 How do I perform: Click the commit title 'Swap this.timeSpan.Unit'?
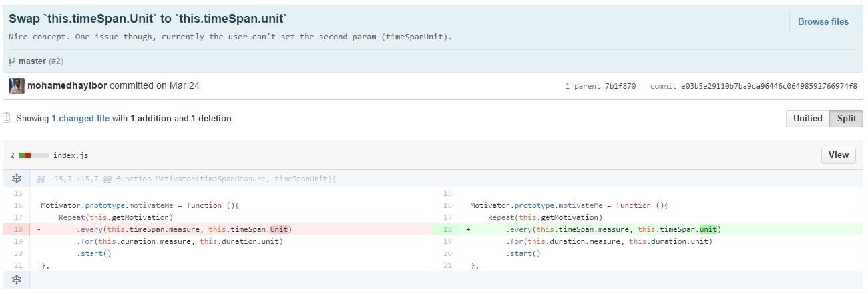pyautogui.click(x=148, y=19)
